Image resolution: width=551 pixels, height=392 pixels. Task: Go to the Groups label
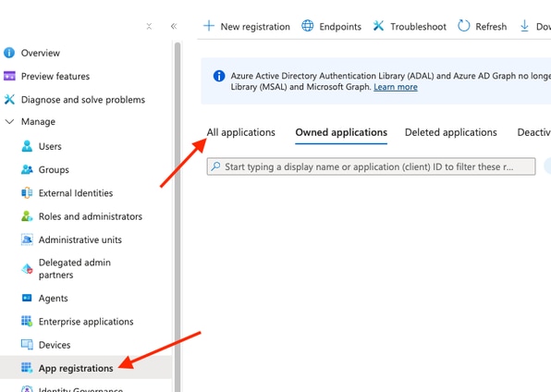point(54,170)
